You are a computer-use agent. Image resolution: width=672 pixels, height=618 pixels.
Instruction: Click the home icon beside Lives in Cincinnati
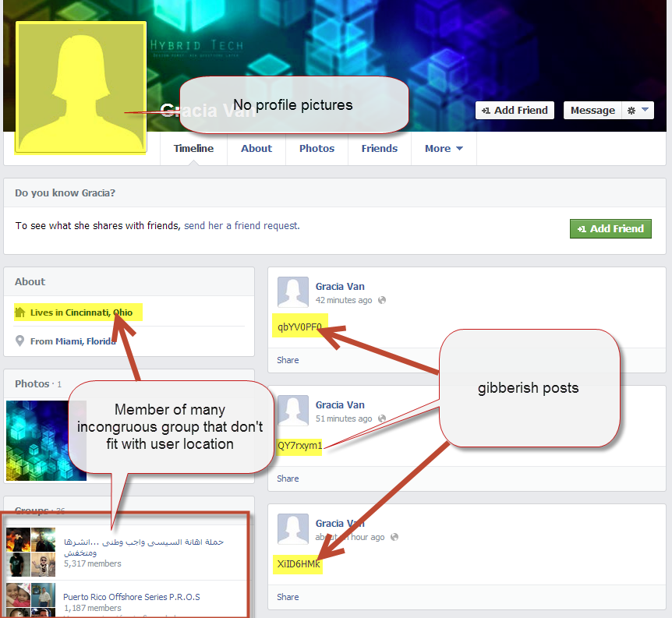20,313
